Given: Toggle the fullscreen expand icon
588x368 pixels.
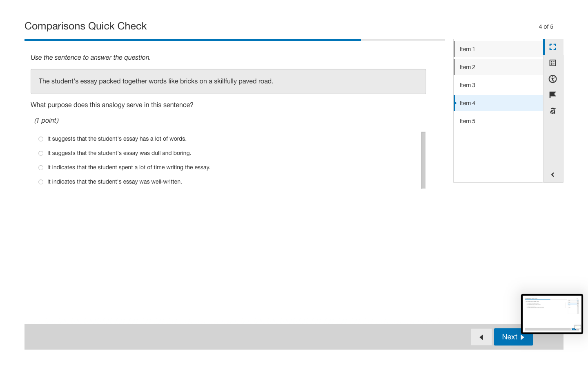Looking at the screenshot, I should point(552,47).
